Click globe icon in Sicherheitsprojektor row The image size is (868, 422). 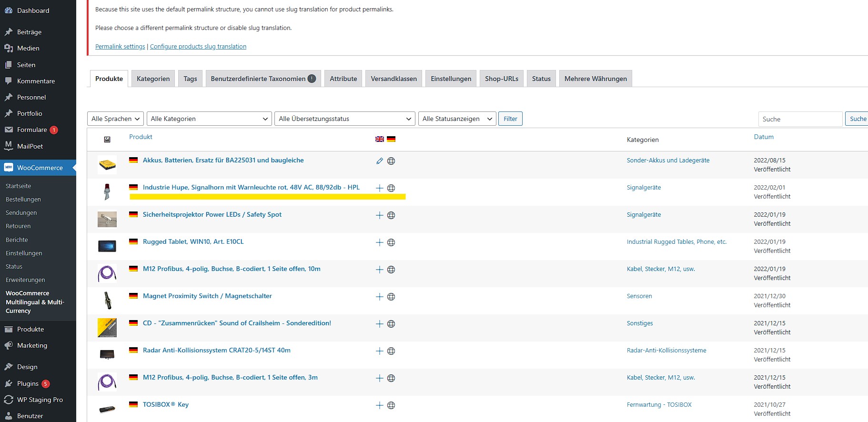click(x=391, y=215)
